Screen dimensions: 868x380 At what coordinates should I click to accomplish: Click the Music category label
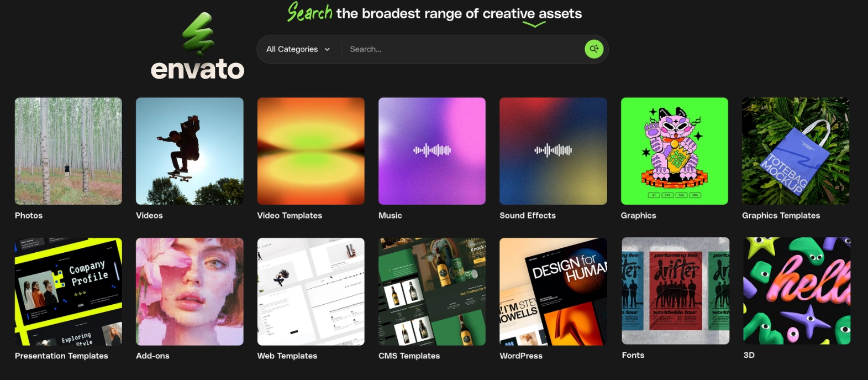[x=390, y=216]
